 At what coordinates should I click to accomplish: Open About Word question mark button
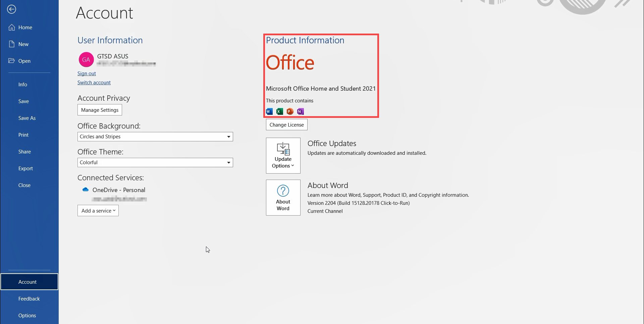(283, 197)
